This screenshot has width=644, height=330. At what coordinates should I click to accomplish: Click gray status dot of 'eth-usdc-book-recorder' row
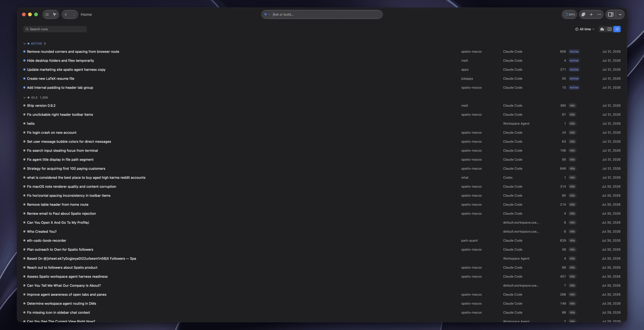[x=24, y=240]
